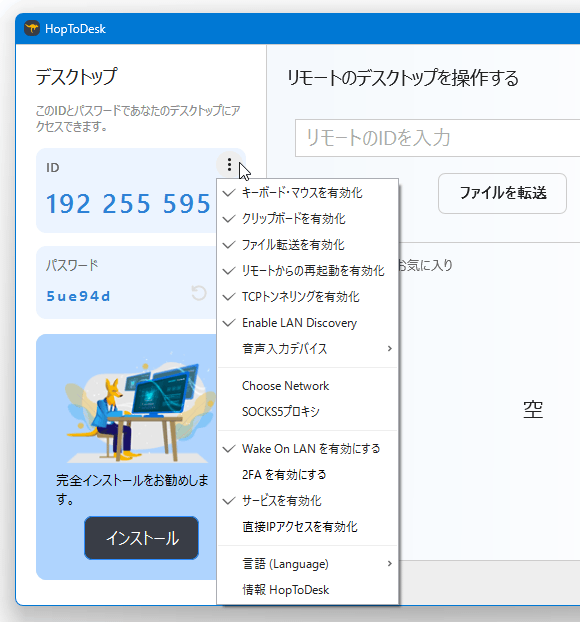The height and width of the screenshot is (622, 580).
Task: Toggle サービスを有効化 option
Action: click(307, 501)
